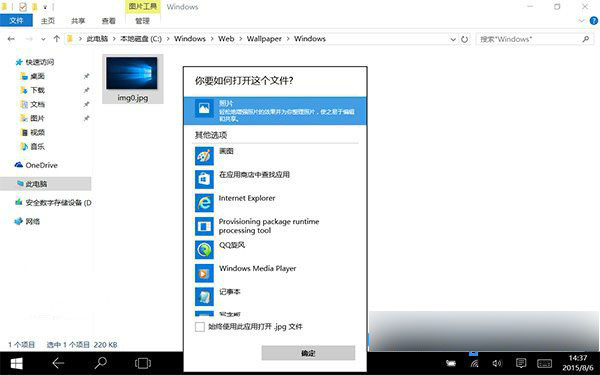Click the app store bag icon
Viewport: 600px width, 375px height.
(x=204, y=179)
